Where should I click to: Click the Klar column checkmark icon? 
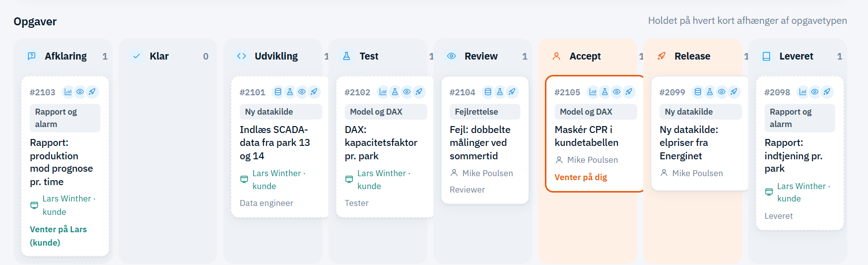pos(136,56)
